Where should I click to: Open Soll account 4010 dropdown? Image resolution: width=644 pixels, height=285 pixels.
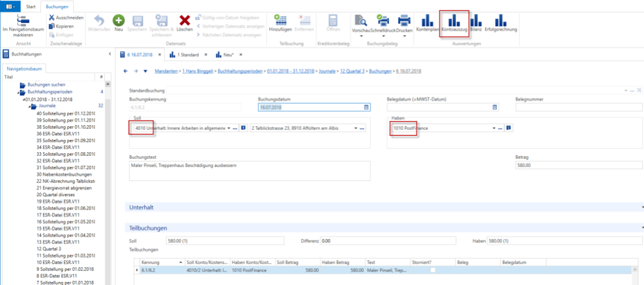coord(229,128)
